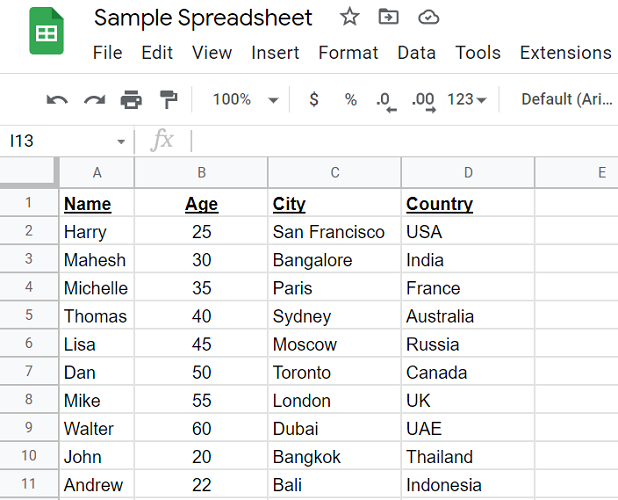Screen dimensions: 618x500
Task: Select column C header
Action: coord(335,173)
